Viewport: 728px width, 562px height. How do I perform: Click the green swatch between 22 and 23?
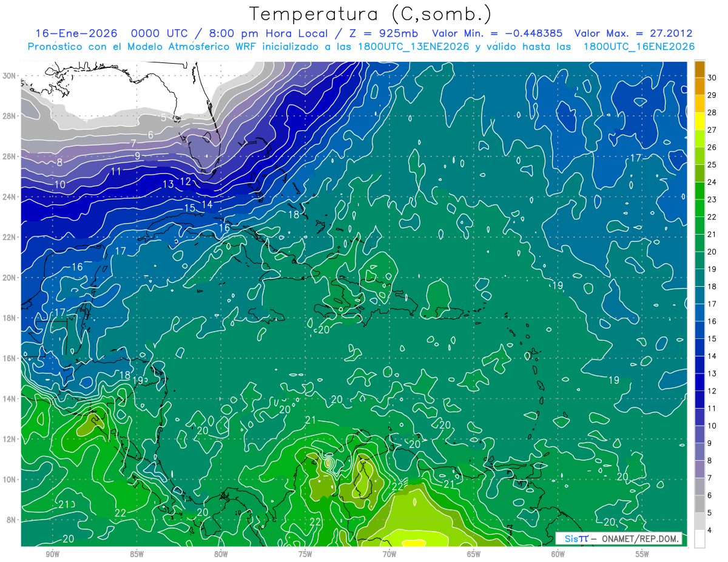(x=700, y=209)
